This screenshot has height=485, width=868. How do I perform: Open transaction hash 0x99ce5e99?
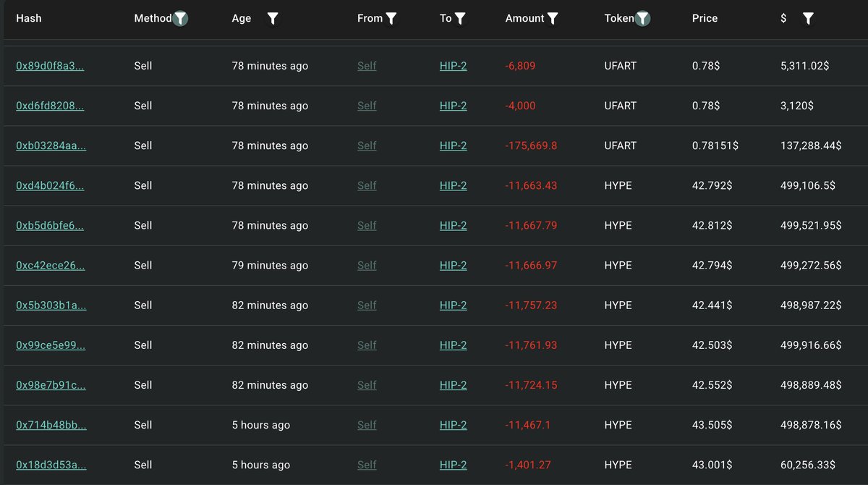51,345
